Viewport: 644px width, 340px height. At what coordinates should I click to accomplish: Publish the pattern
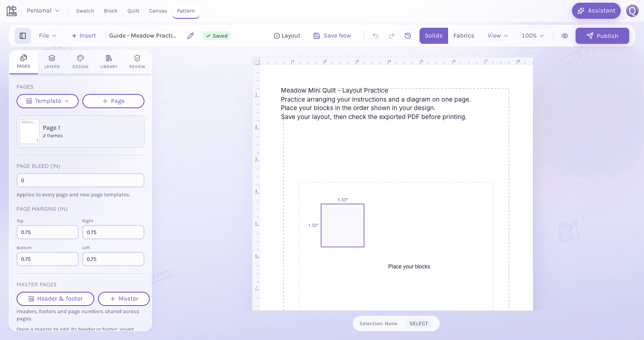[x=602, y=36]
